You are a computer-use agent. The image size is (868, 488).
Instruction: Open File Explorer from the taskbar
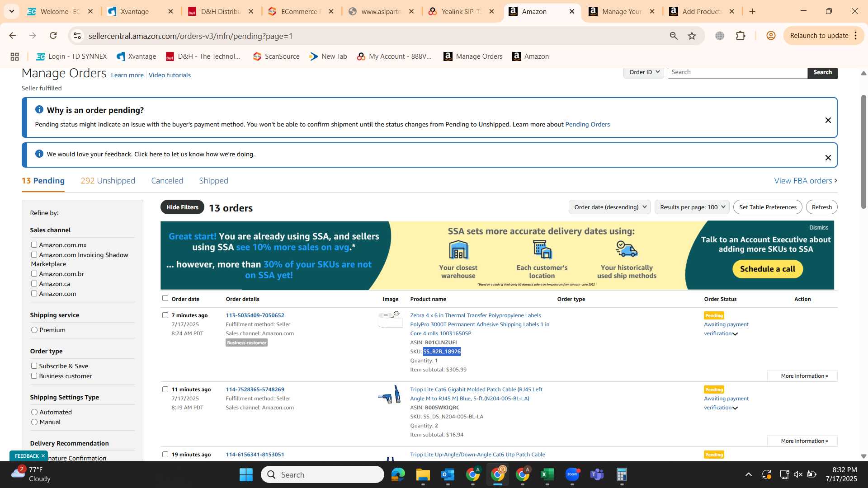point(423,474)
